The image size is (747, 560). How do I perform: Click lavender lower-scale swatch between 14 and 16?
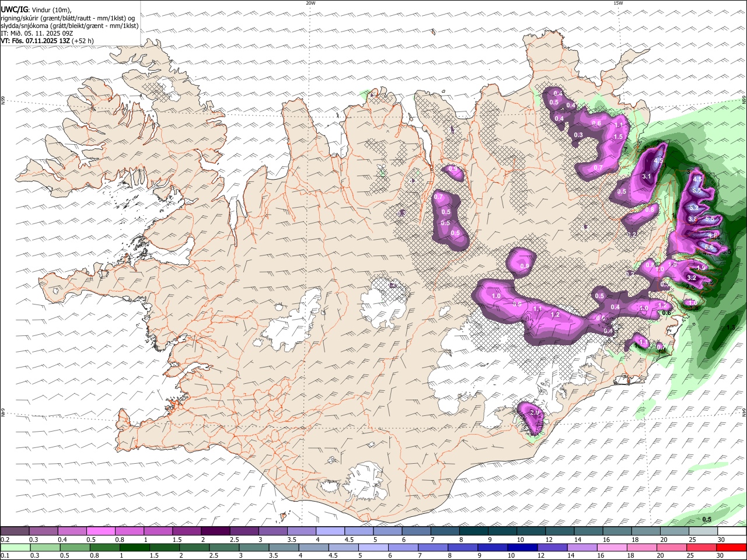[582, 547]
